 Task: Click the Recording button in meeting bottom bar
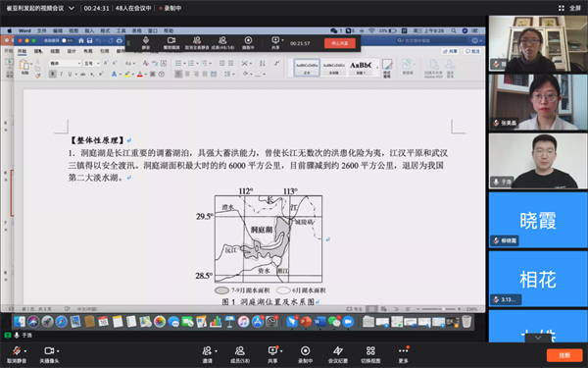point(305,354)
